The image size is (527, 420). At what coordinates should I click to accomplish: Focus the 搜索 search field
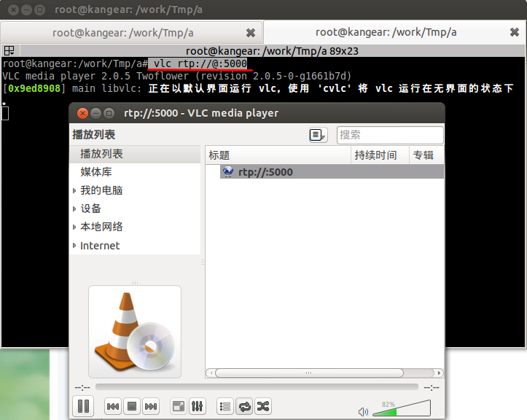[390, 135]
